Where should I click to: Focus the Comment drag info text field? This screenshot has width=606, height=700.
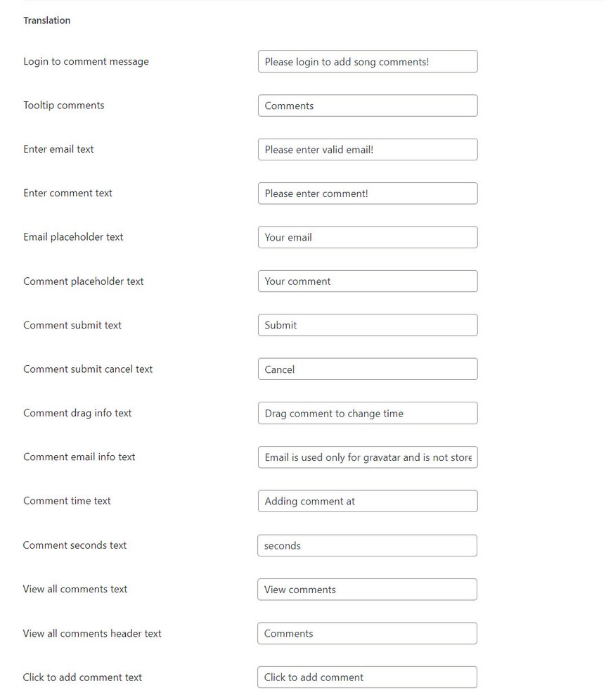click(367, 413)
